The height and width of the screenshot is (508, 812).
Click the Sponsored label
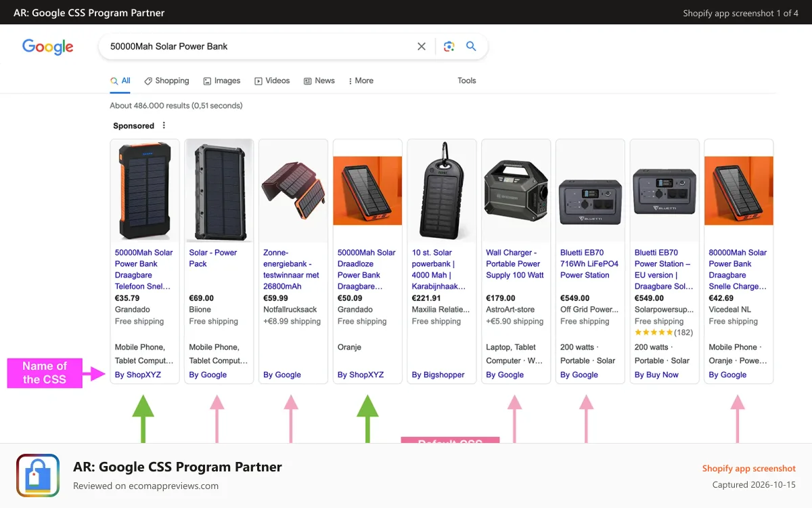click(x=133, y=125)
